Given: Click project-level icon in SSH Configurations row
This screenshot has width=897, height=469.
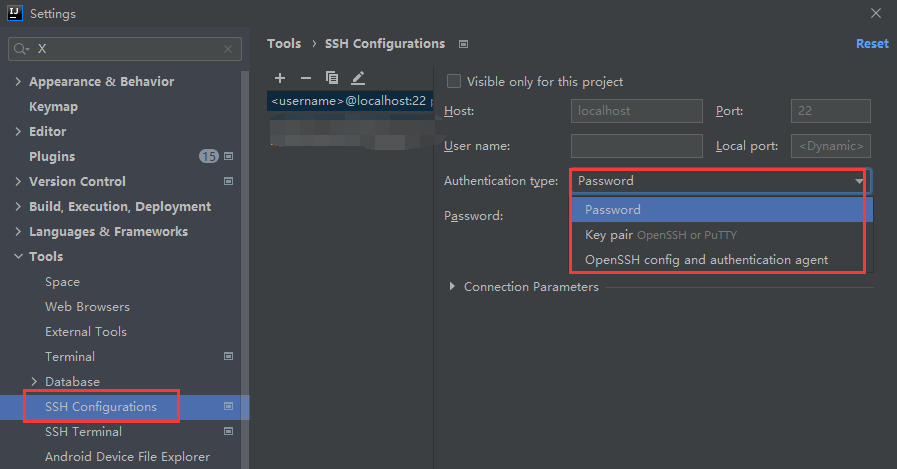Looking at the screenshot, I should [x=228, y=406].
